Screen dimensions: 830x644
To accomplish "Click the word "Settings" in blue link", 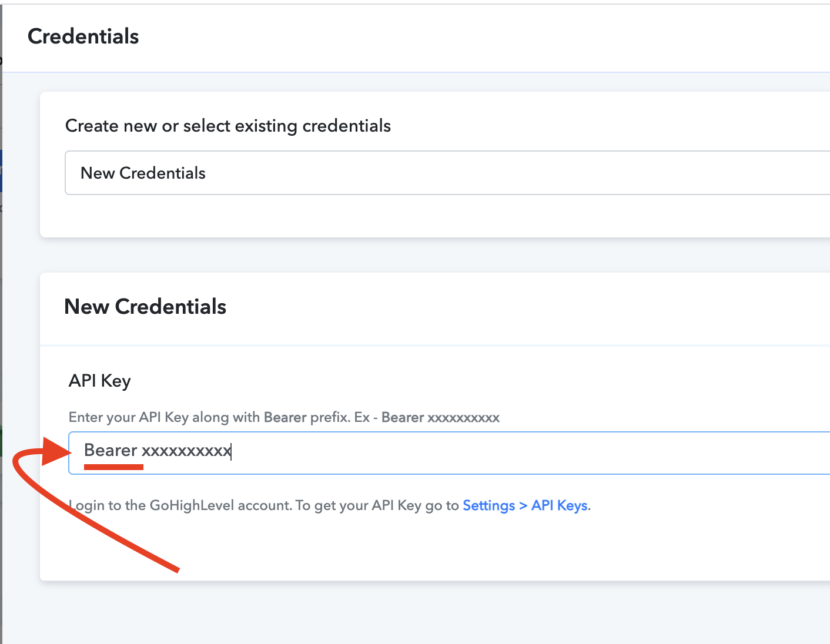I will click(x=488, y=505).
